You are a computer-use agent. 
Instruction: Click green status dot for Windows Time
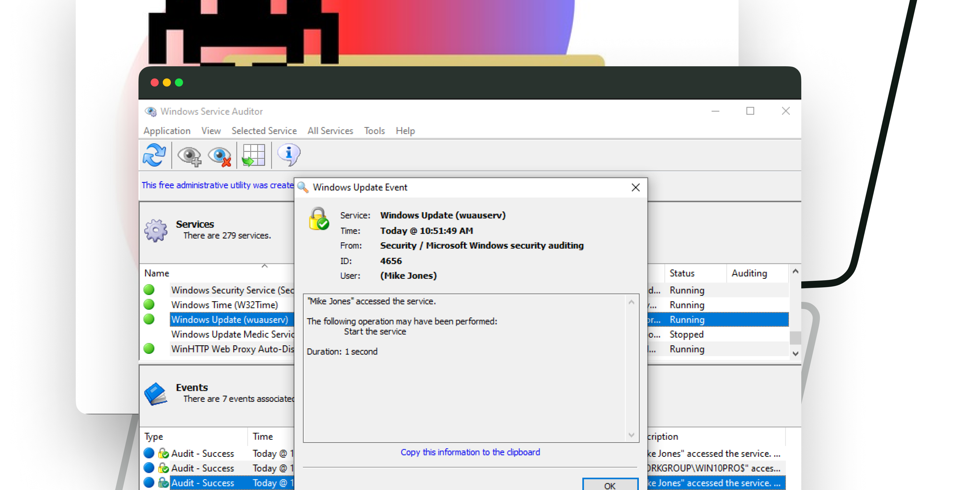(x=149, y=305)
